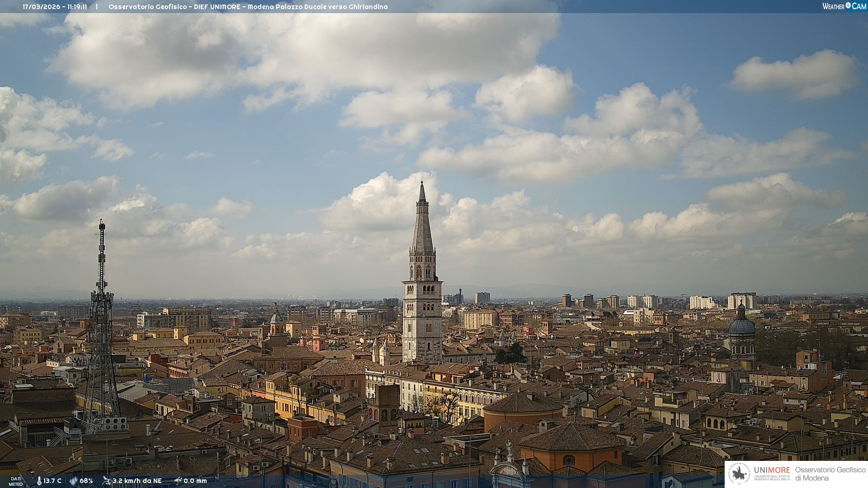Viewport: 868px width, 488px height.
Task: Click the humidity water drops icon
Action: point(73,481)
